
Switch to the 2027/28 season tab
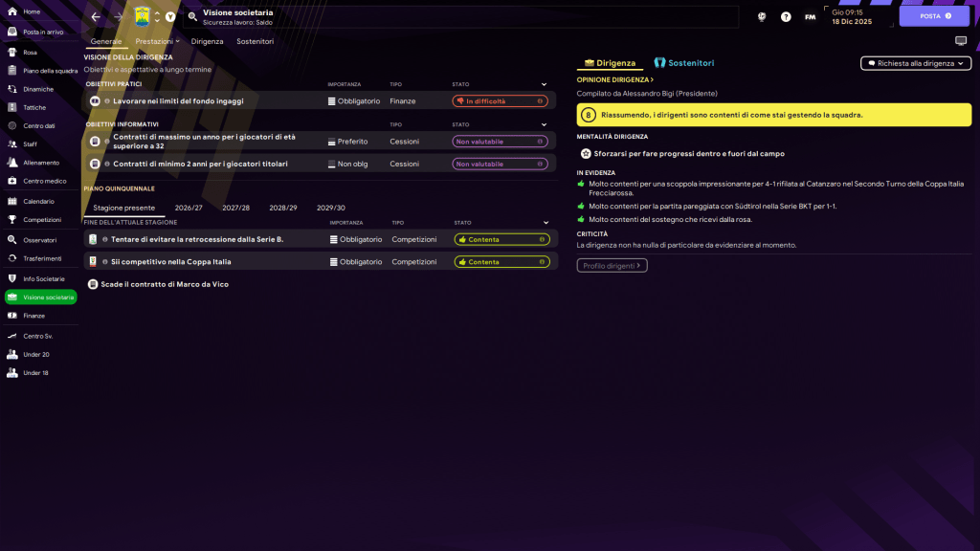(235, 208)
